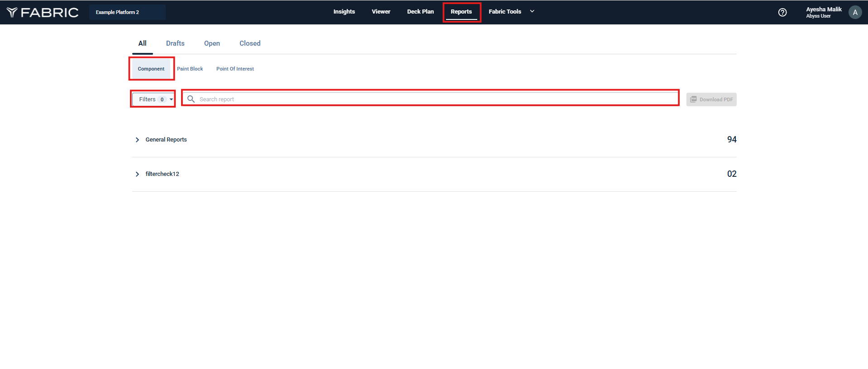Go to the Insights page
868x369 pixels.
pyautogui.click(x=344, y=12)
